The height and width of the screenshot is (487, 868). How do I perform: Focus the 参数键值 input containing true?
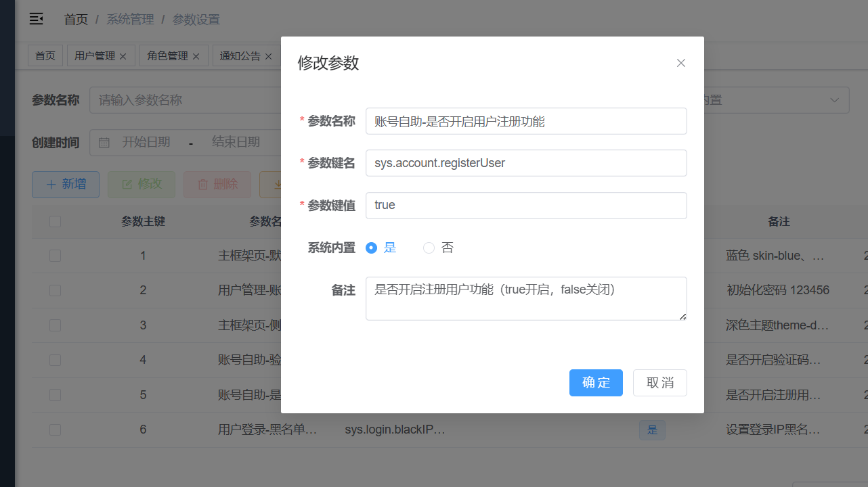tap(525, 206)
